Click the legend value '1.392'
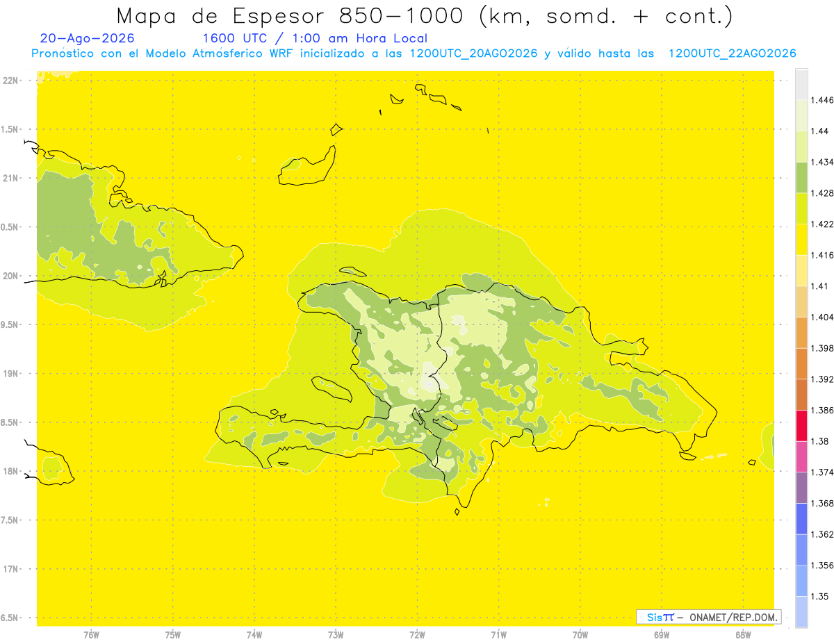 pyautogui.click(x=823, y=379)
